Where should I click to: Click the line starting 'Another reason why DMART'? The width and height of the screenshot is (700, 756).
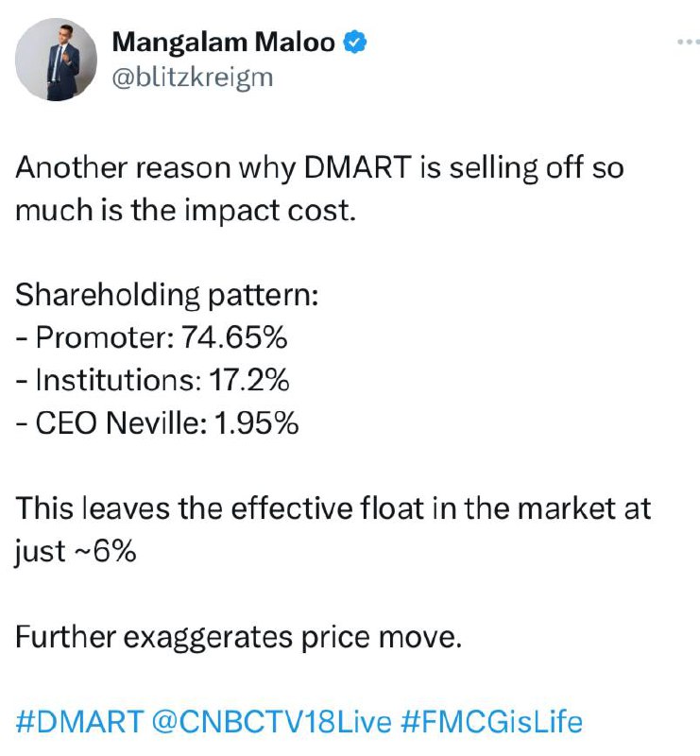319,168
